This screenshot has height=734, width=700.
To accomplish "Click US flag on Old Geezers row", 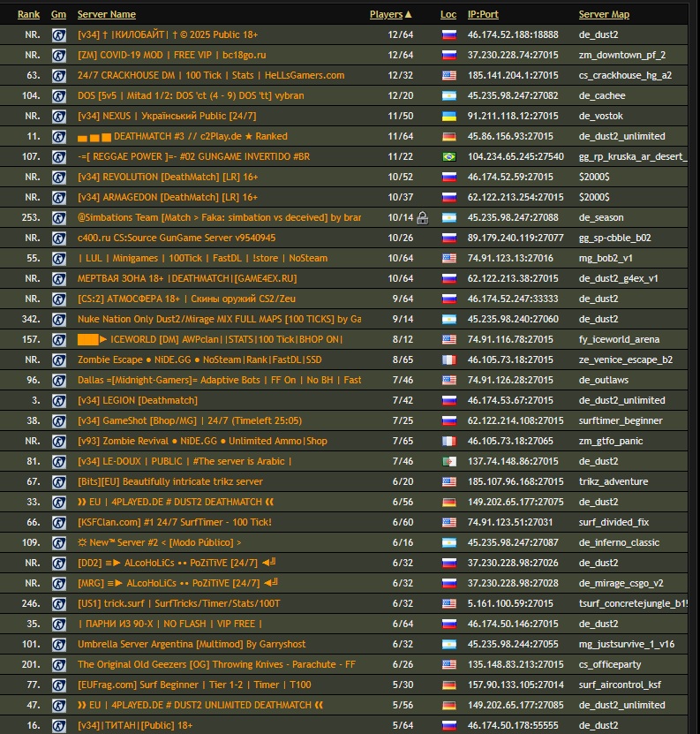I will point(449,665).
